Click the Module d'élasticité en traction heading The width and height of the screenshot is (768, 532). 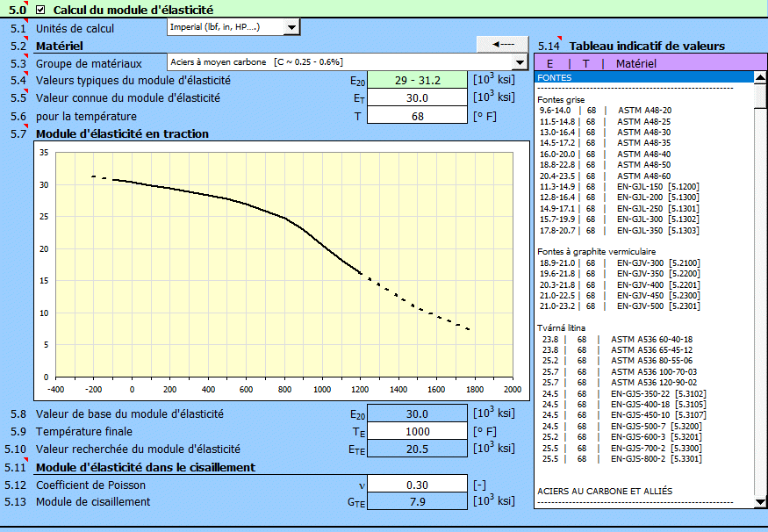tap(123, 133)
